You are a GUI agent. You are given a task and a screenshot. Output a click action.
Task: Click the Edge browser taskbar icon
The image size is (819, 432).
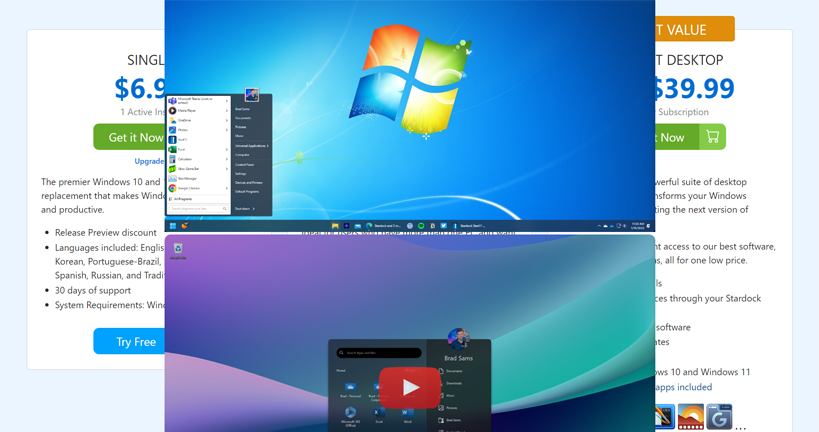pos(369,226)
